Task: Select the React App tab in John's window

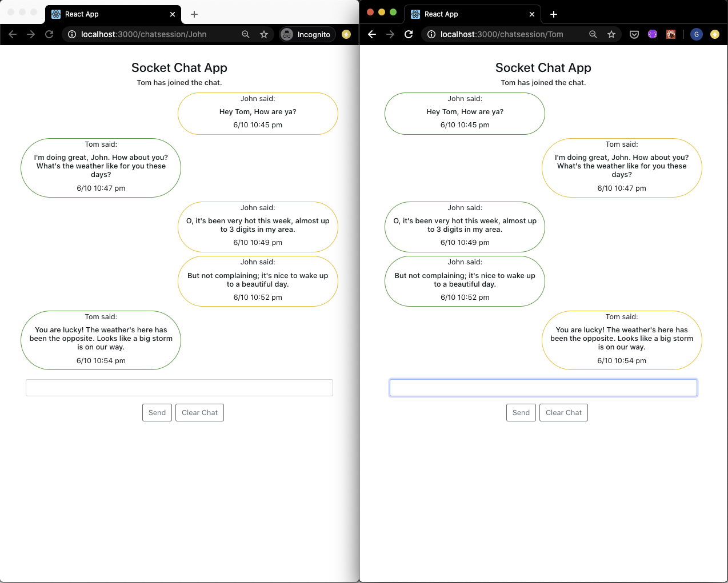Action: point(113,14)
